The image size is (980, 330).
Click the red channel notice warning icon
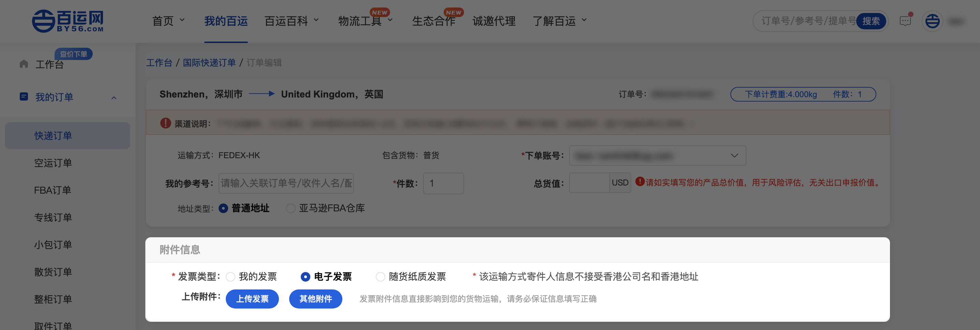coord(165,123)
